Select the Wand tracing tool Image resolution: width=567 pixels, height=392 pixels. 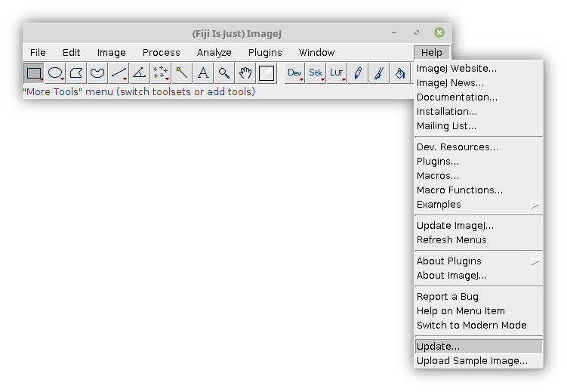[x=181, y=73]
